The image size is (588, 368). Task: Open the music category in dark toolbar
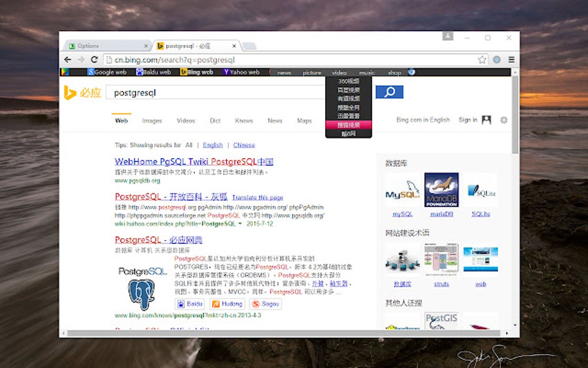[x=367, y=73]
